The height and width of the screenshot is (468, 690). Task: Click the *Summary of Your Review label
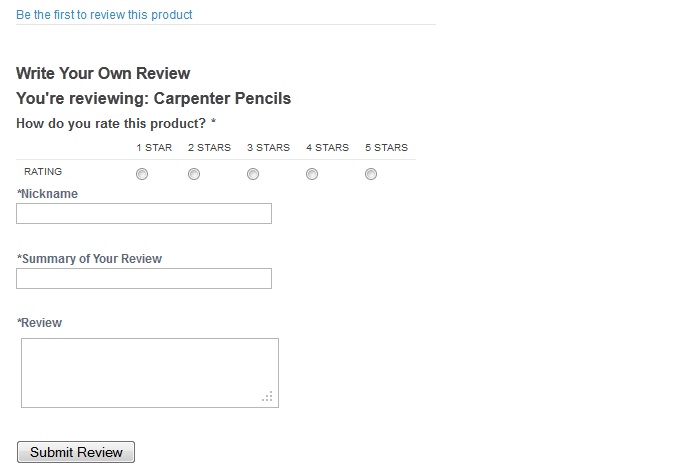89,259
